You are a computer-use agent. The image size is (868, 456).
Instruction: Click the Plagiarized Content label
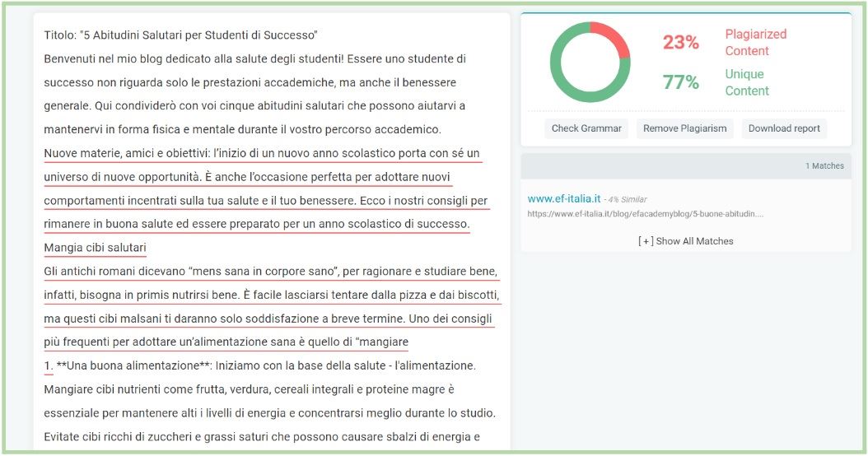point(756,43)
